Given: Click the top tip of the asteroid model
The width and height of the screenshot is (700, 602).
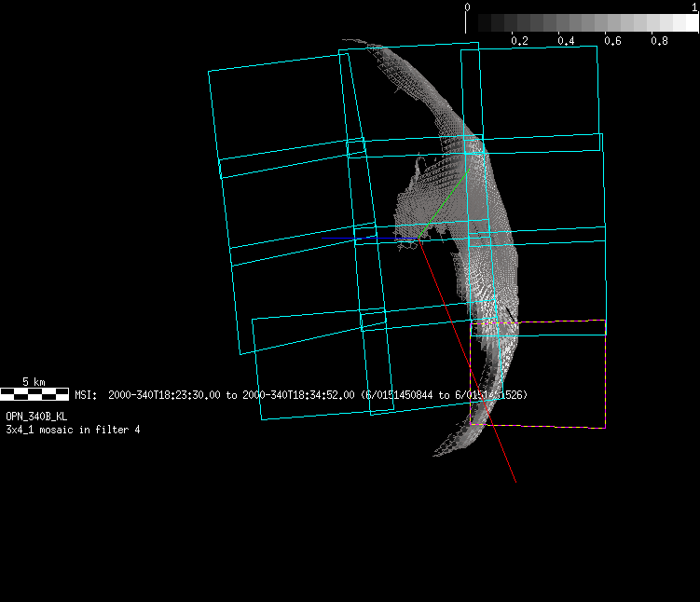Looking at the screenshot, I should (x=347, y=41).
